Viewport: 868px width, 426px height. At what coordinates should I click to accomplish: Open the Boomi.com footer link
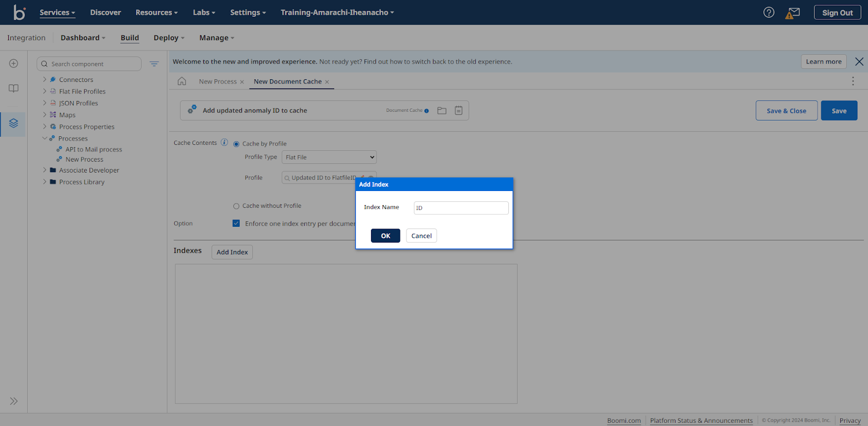(624, 421)
